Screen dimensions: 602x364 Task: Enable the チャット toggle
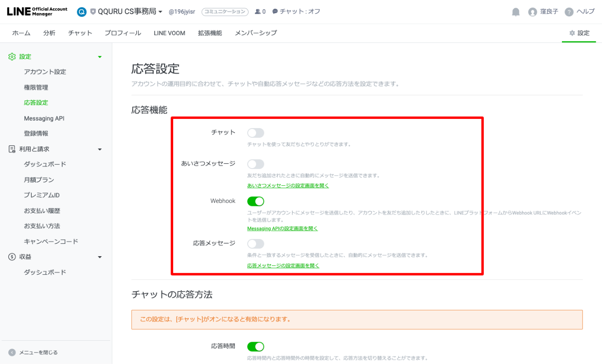tap(256, 133)
